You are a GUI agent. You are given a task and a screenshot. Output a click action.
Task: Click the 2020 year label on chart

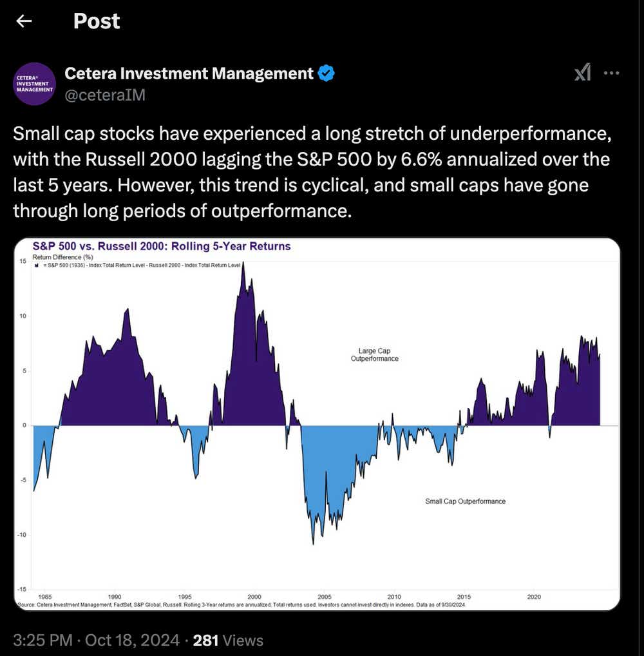(533, 597)
